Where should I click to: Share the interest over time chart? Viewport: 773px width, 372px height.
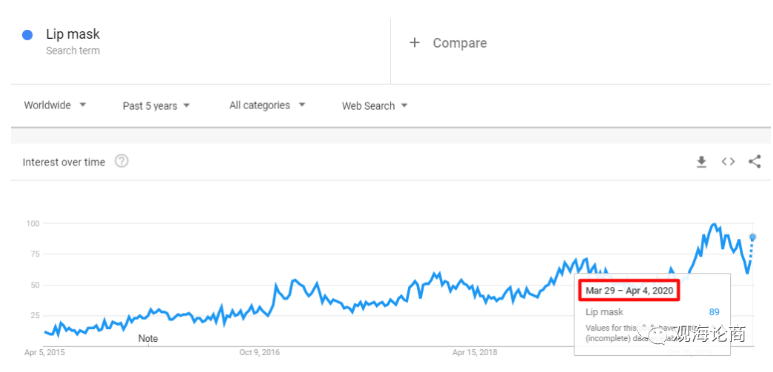click(755, 162)
